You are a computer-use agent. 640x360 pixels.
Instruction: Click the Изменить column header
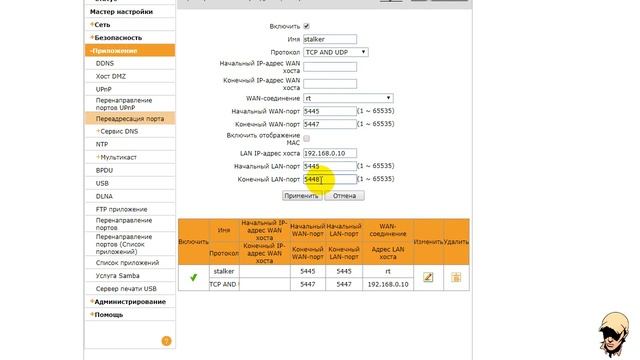tap(428, 242)
